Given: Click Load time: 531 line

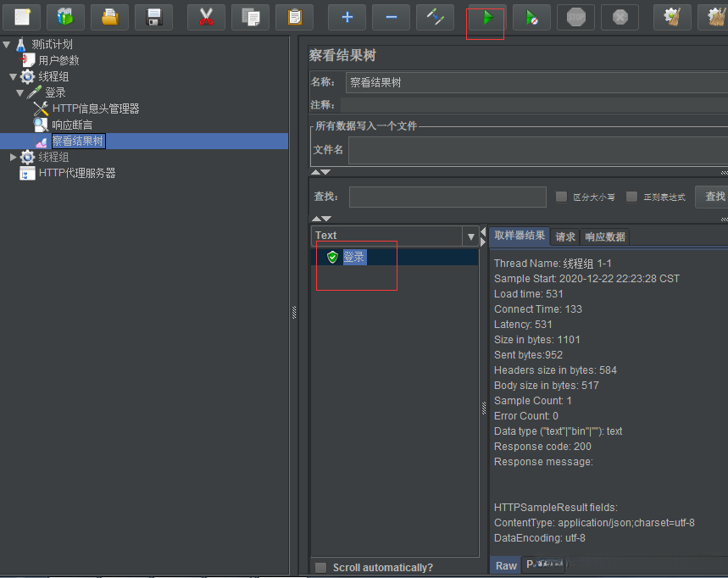Looking at the screenshot, I should [528, 294].
